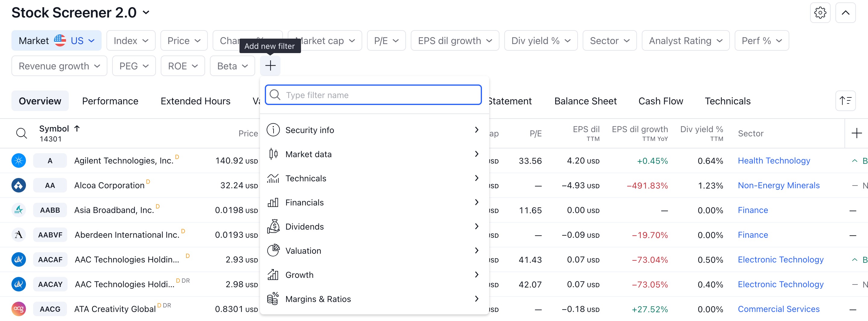
Task: Click the ATA Creativity Global logo
Action: point(19,309)
